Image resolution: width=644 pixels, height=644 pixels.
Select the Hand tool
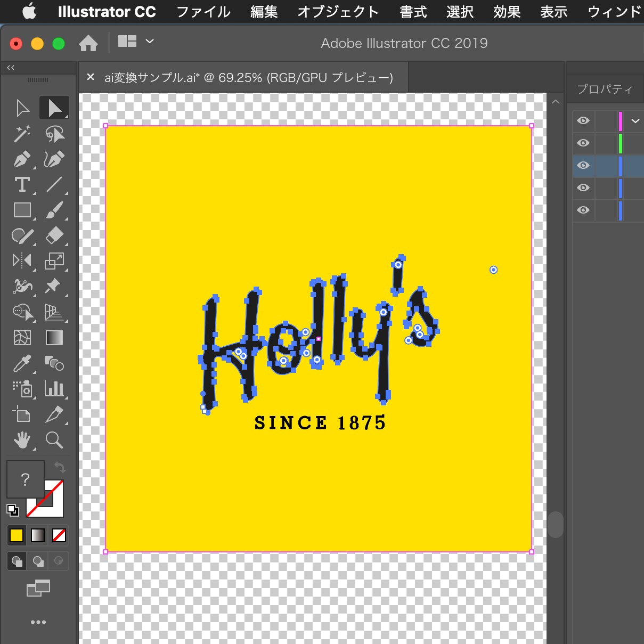pos(22,440)
